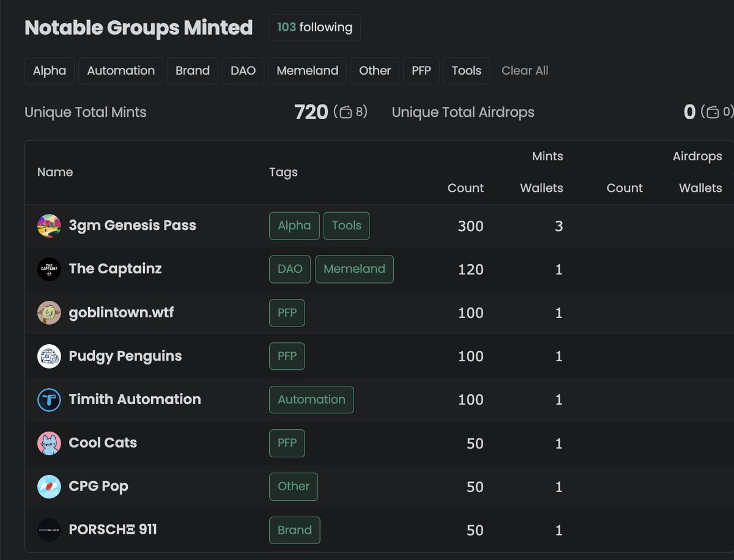Screen dimensions: 734x560
Task: Click PFP tag in Pudgy Penguins row
Action: point(287,356)
